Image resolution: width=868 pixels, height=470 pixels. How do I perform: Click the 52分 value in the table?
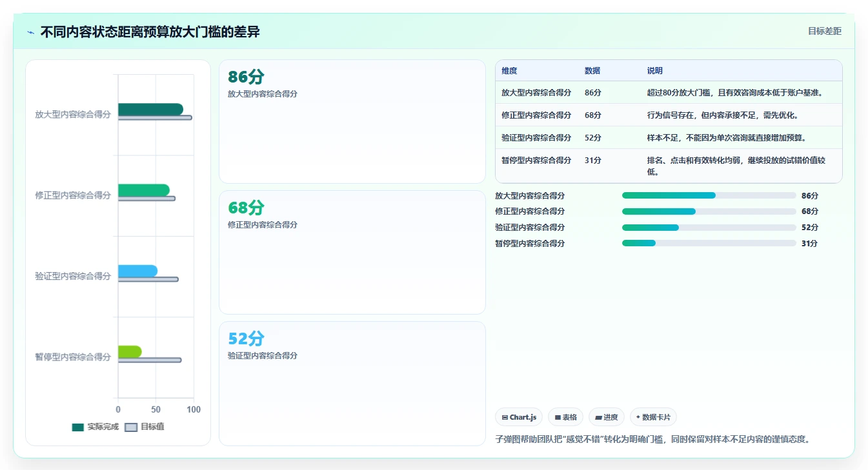[x=592, y=138]
